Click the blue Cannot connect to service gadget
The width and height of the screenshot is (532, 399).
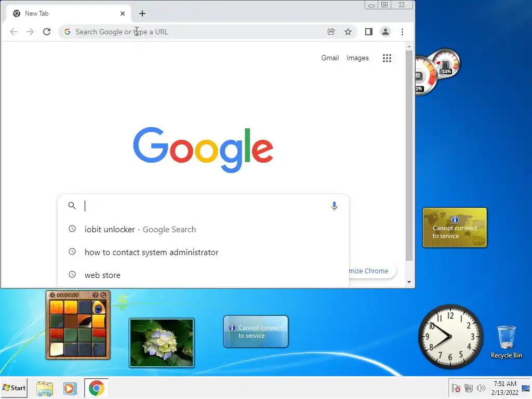[x=256, y=331]
